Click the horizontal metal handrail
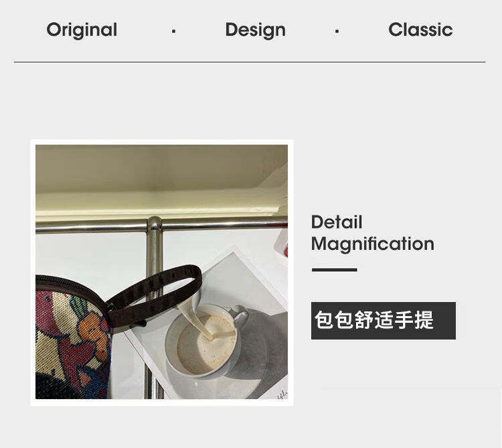The image size is (502, 448). point(161,225)
